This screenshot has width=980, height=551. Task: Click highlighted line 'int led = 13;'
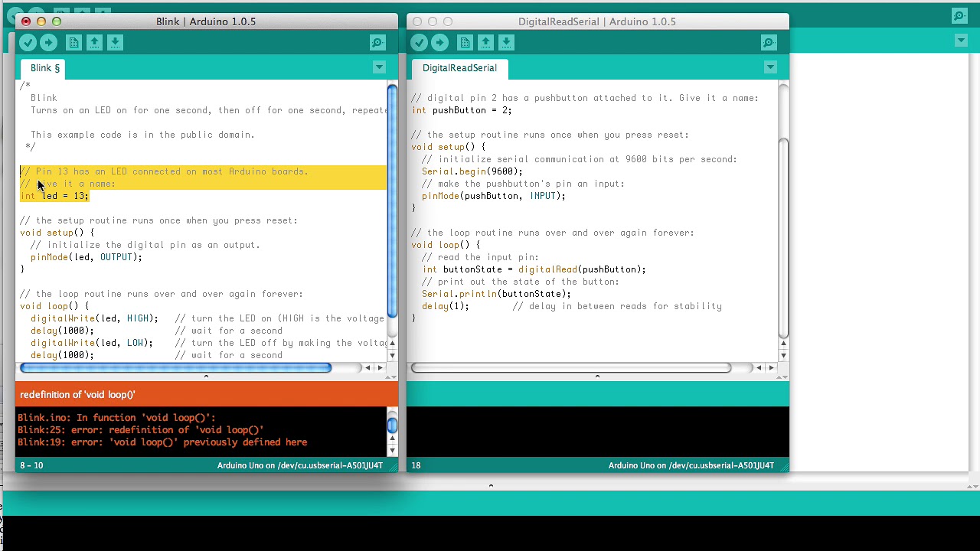(54, 196)
